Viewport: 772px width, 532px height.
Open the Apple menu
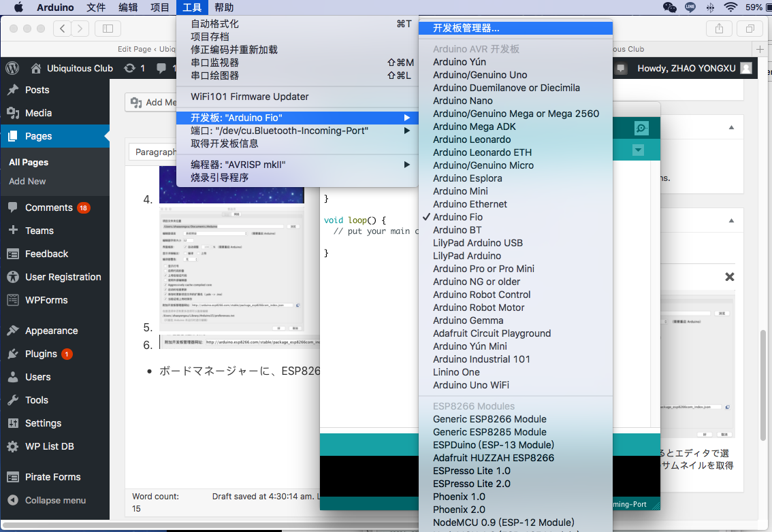pos(18,7)
